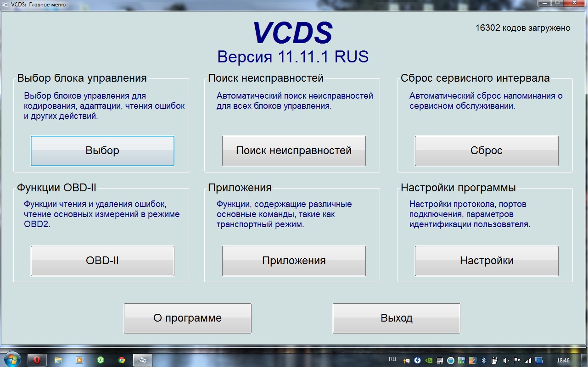Click the 'Функции OBD-II' group heading
Image resolution: width=588 pixels, height=367 pixels.
(56, 188)
